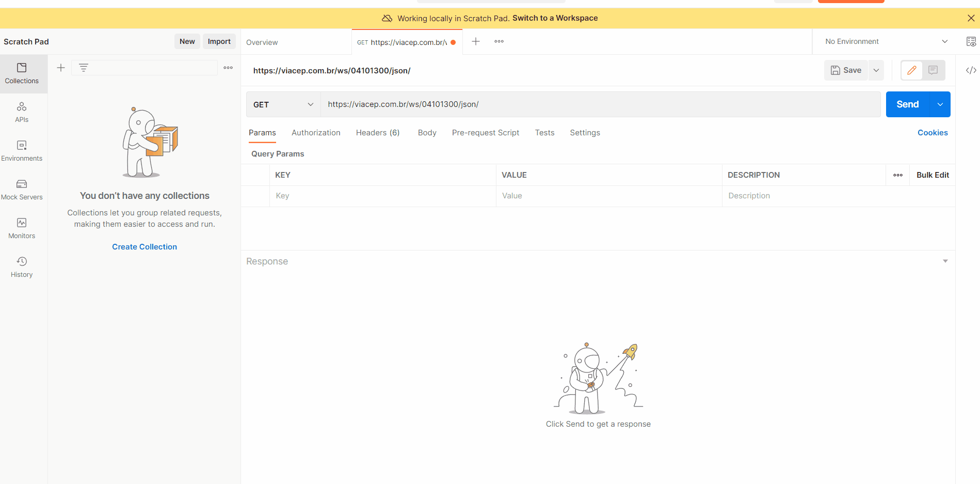Open the code snippet icon
The height and width of the screenshot is (484, 980).
pyautogui.click(x=971, y=70)
